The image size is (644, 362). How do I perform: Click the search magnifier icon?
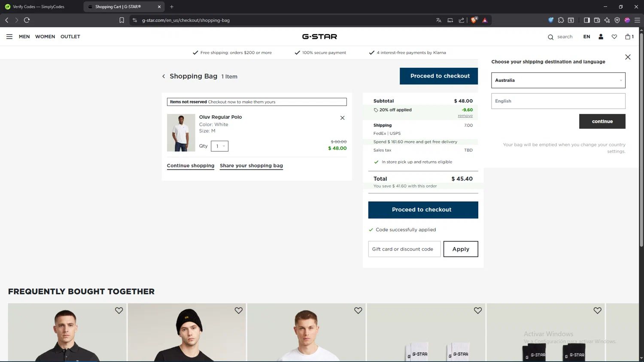click(550, 37)
